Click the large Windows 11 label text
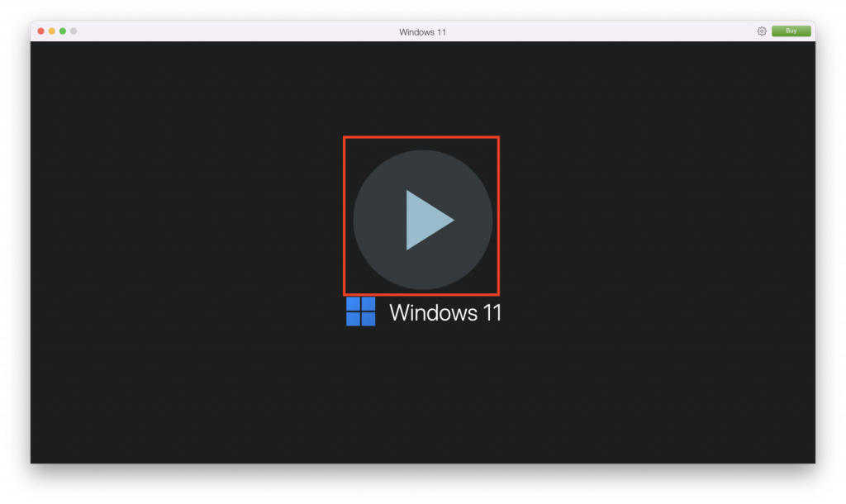The image size is (846, 504). [x=445, y=313]
